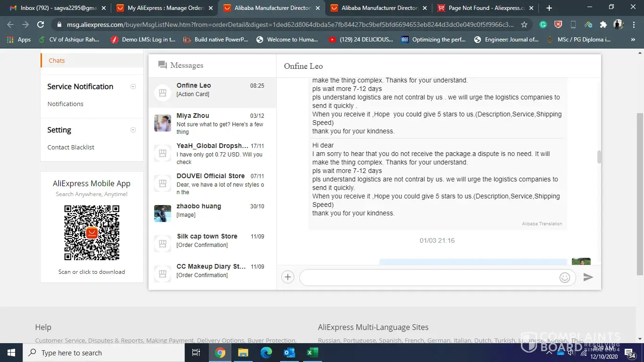Click the AliExpress app QR code

point(92,233)
